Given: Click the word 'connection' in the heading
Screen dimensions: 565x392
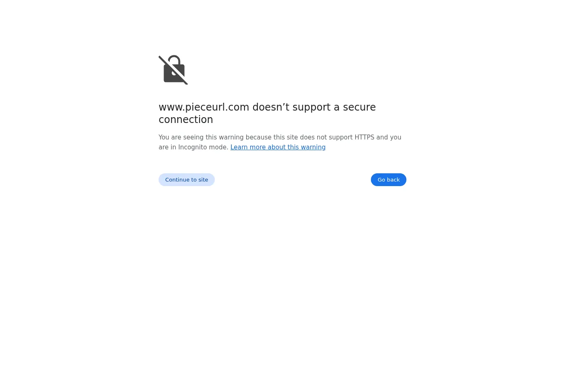Looking at the screenshot, I should 186,120.
